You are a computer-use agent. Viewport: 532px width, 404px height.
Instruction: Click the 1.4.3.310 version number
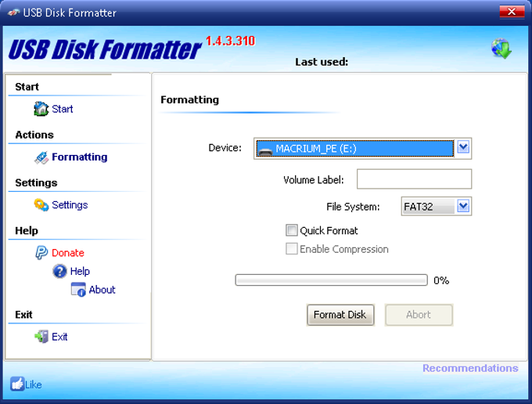230,41
